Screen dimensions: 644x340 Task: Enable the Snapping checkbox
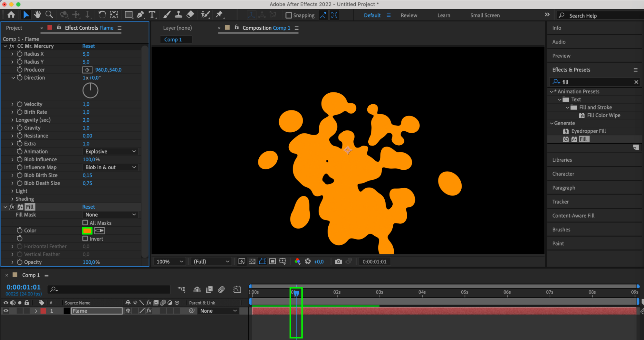pos(289,15)
